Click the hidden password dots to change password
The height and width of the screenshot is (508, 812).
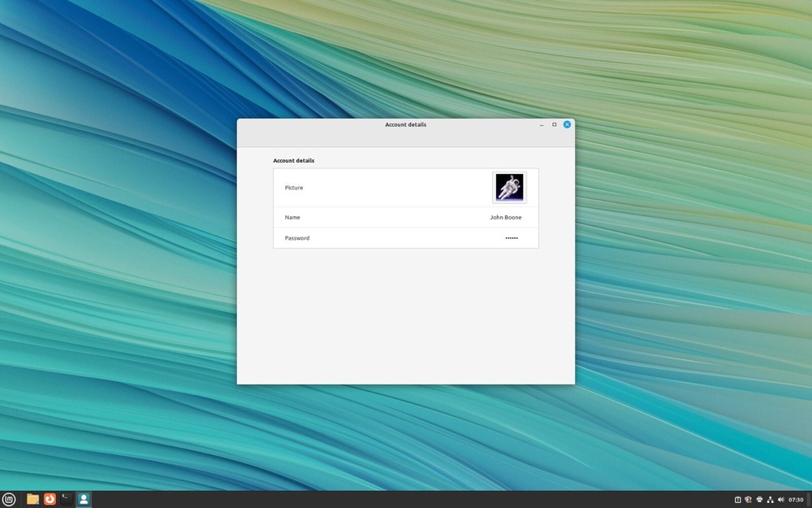pos(512,237)
